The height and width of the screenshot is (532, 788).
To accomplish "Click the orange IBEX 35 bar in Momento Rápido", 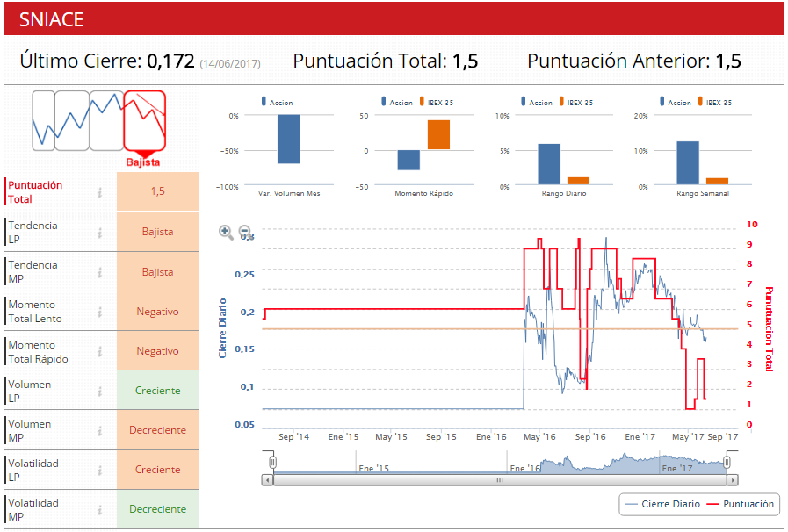I will coord(438,134).
